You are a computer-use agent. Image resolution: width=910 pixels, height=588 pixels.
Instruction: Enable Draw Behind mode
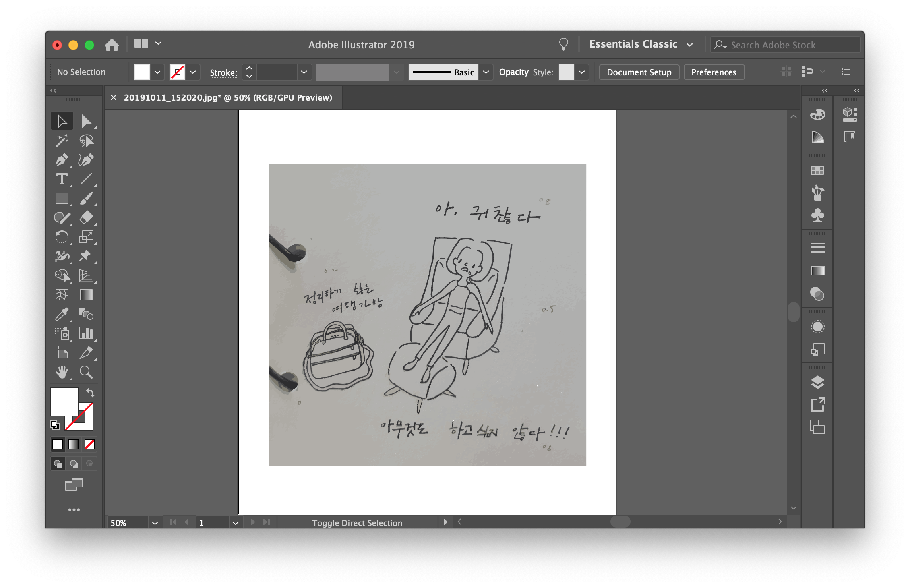pyautogui.click(x=74, y=464)
